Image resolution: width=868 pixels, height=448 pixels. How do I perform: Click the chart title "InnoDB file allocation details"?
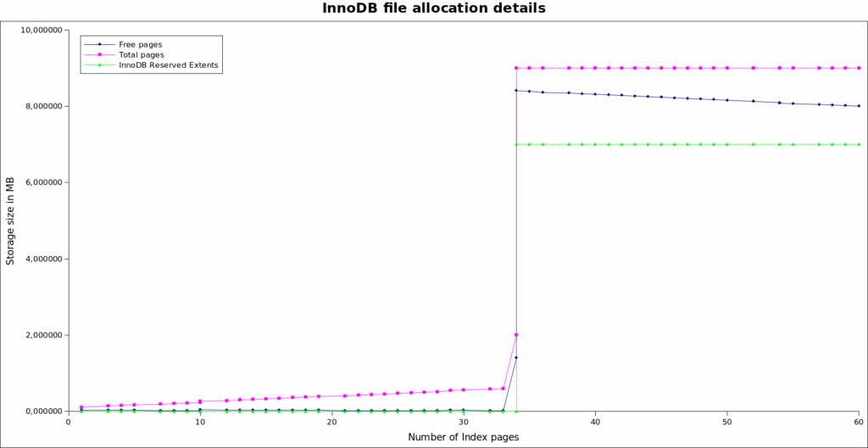(434, 8)
